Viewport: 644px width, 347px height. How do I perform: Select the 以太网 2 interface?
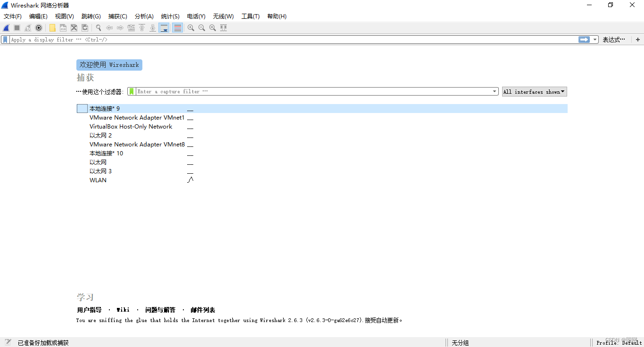(100, 136)
